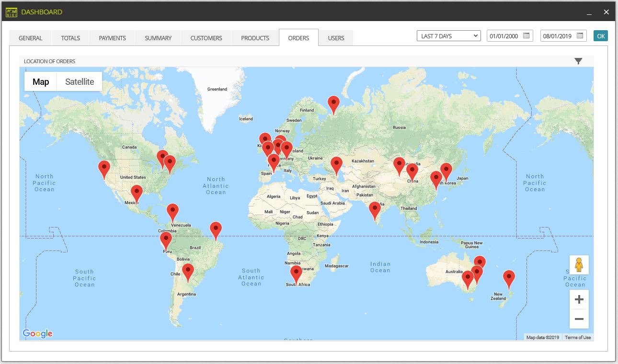This screenshot has height=364, width=618.
Task: Zoom in with the plus button
Action: 579,299
